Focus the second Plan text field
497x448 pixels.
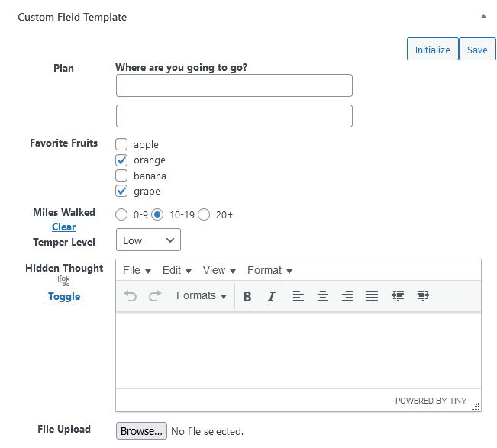click(234, 116)
